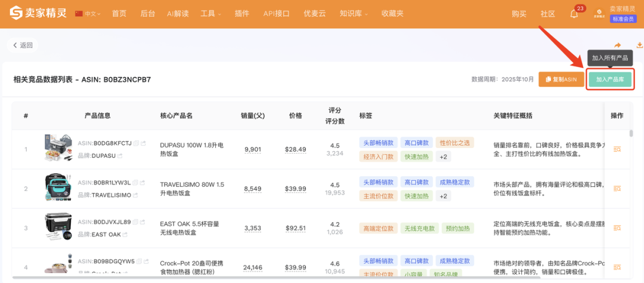Click sales value 24,146
The width and height of the screenshot is (644, 283).
pos(253,267)
